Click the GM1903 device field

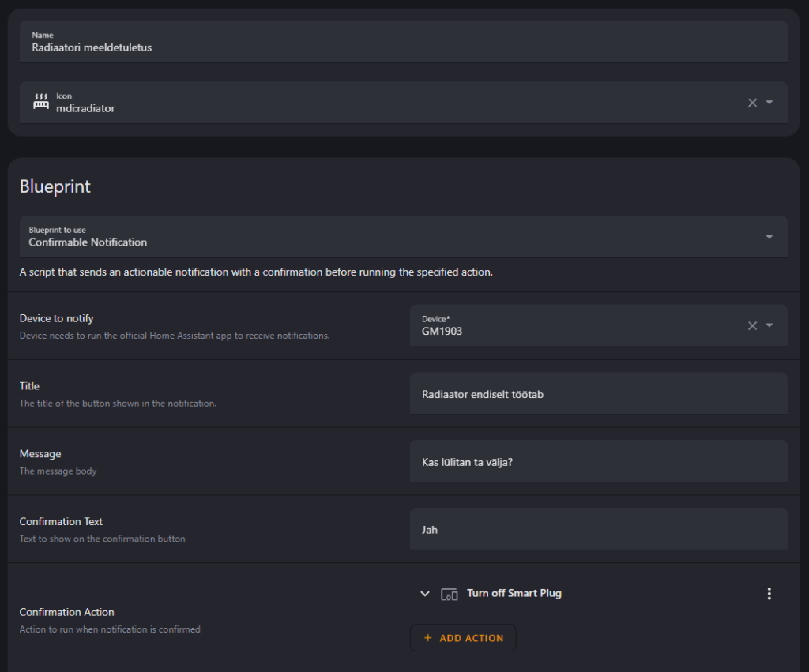[599, 325]
